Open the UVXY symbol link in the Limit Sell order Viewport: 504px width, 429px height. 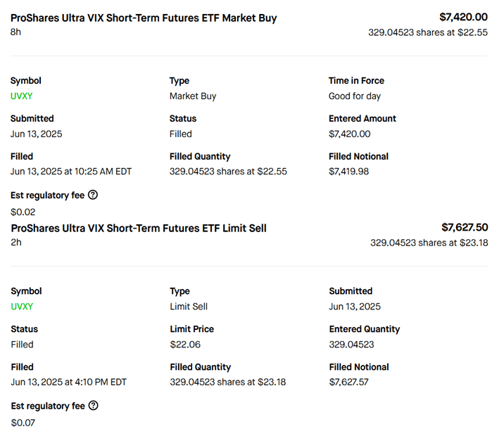[22, 307]
